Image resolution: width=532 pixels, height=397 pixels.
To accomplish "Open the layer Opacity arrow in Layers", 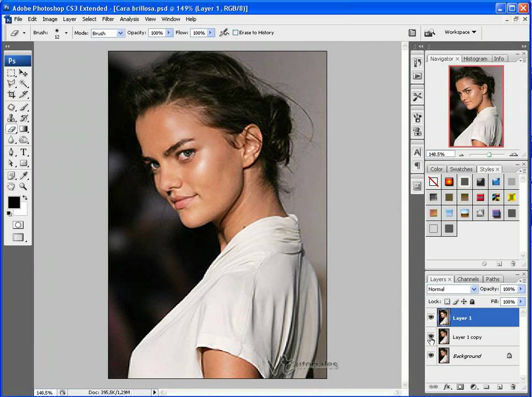I will [521, 289].
